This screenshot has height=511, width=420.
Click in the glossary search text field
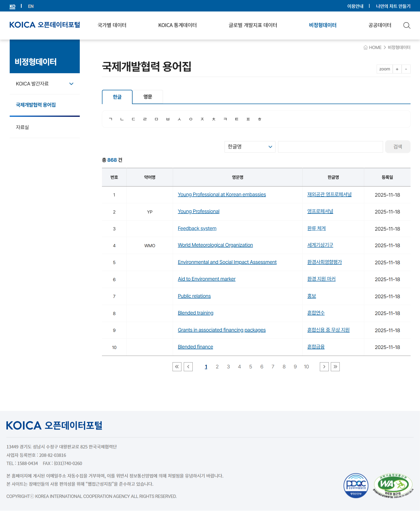(330, 147)
